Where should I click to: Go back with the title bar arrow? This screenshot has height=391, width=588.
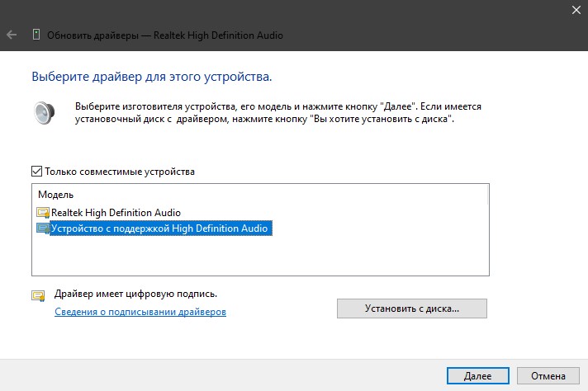click(12, 35)
